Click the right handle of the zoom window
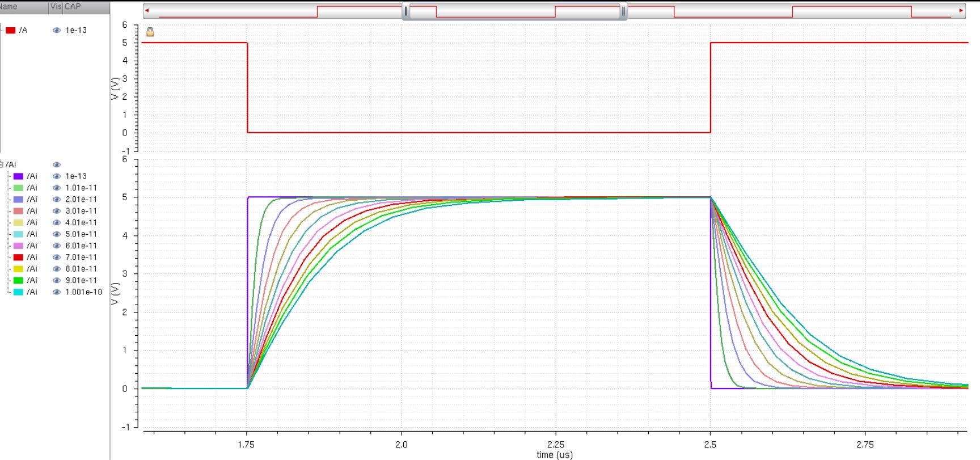980x460 pixels. [623, 11]
